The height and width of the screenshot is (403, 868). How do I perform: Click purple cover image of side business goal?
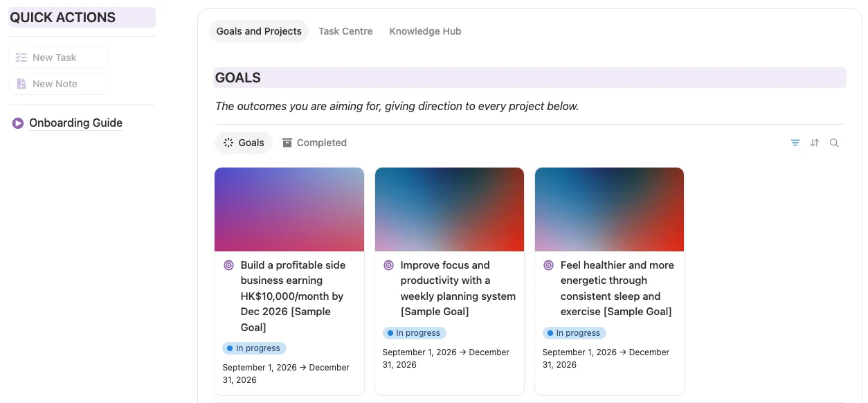289,209
